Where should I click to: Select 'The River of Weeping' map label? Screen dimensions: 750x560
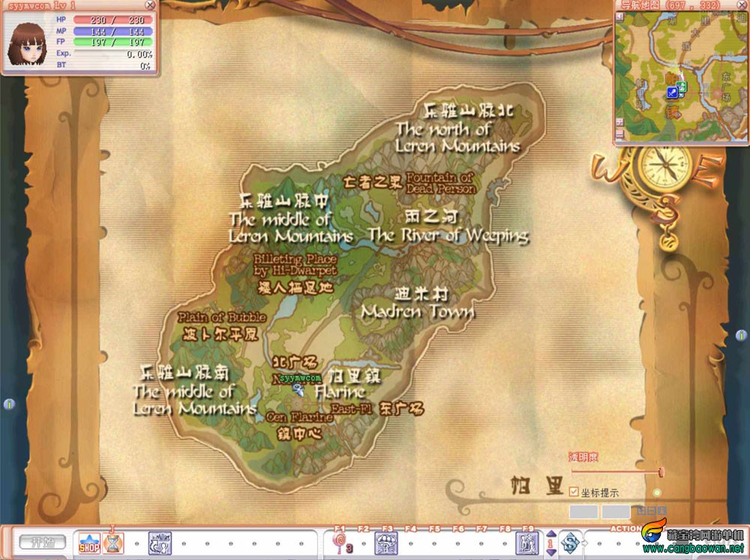[x=448, y=235]
